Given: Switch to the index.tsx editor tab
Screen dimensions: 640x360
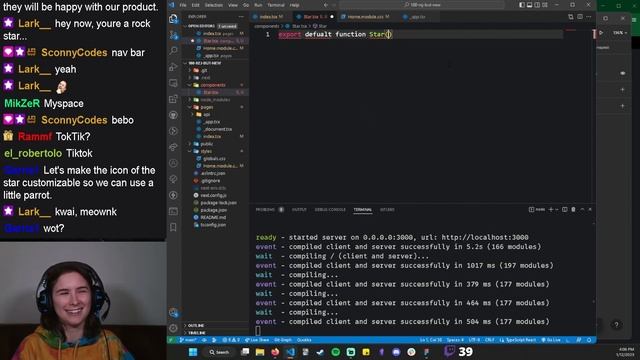Looking at the screenshot, I should 271,17.
